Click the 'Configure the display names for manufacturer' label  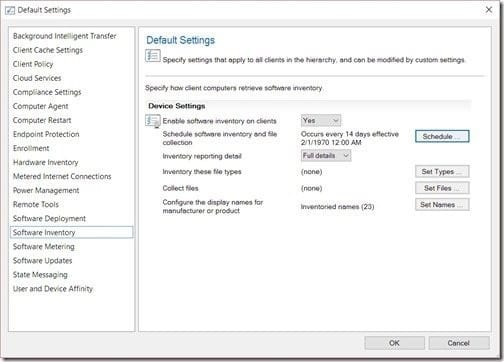(x=213, y=206)
